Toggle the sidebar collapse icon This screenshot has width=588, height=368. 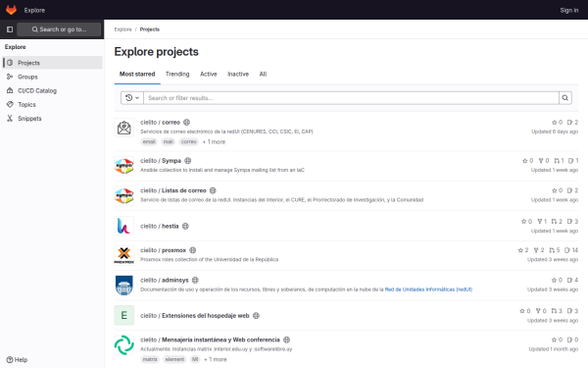click(x=10, y=29)
